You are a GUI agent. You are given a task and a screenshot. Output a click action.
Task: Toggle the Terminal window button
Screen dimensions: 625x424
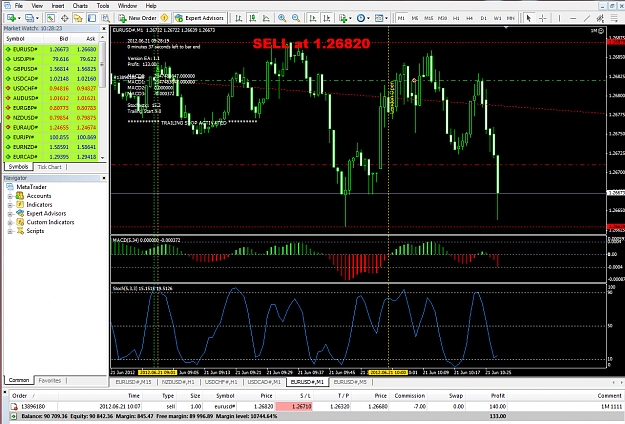(x=92, y=18)
